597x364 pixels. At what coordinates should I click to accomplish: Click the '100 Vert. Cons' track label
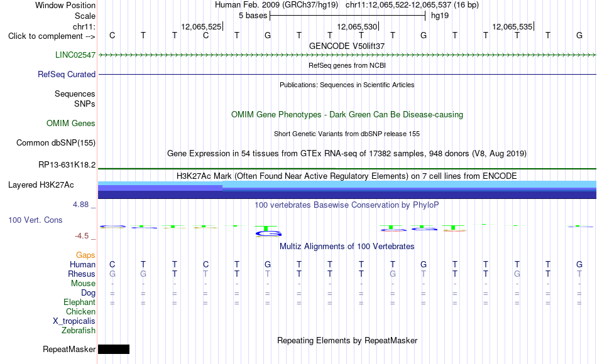coord(35,220)
